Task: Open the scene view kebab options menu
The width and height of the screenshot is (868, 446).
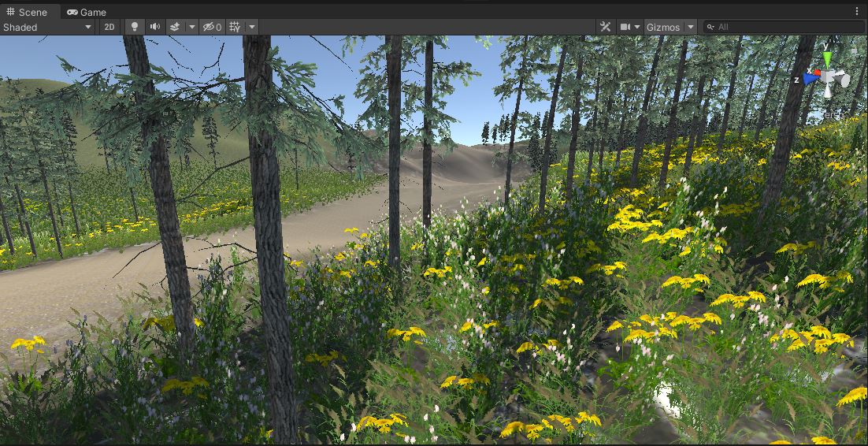Action: [x=858, y=11]
